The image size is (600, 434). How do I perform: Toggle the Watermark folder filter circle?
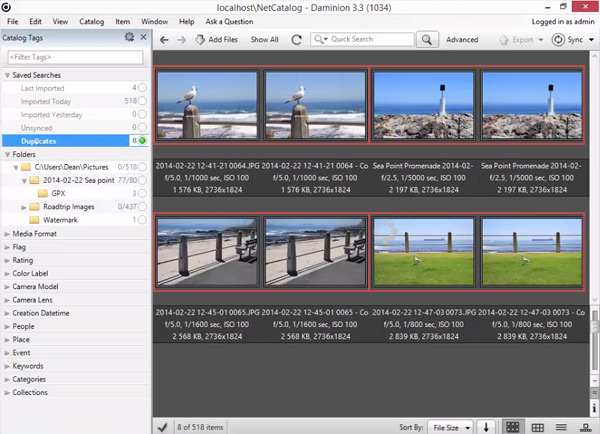tap(143, 219)
